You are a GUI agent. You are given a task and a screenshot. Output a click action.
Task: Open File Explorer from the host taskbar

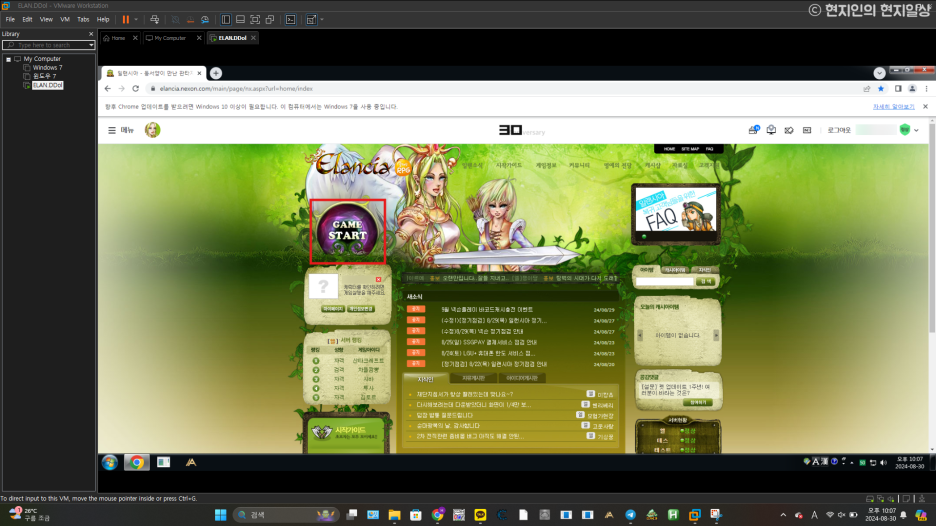pos(394,515)
